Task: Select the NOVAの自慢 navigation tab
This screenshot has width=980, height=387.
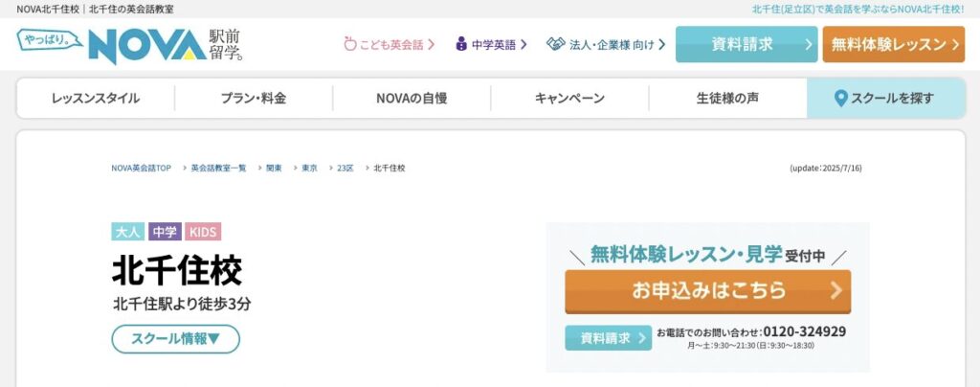Action: 412,98
